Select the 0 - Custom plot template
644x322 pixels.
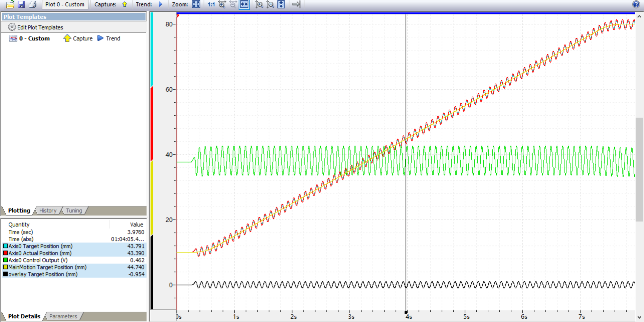tap(34, 38)
